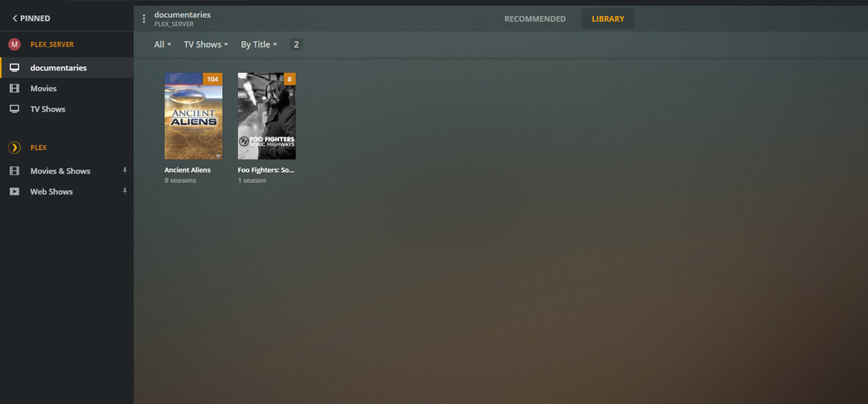This screenshot has width=868, height=404.
Task: Click the Web Shows play icon
Action: [14, 191]
